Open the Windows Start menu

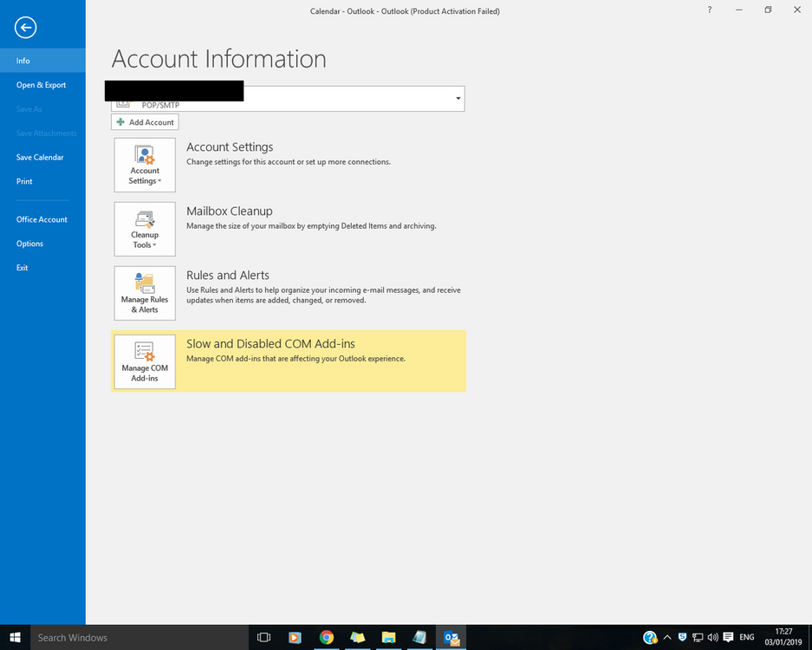click(x=15, y=638)
